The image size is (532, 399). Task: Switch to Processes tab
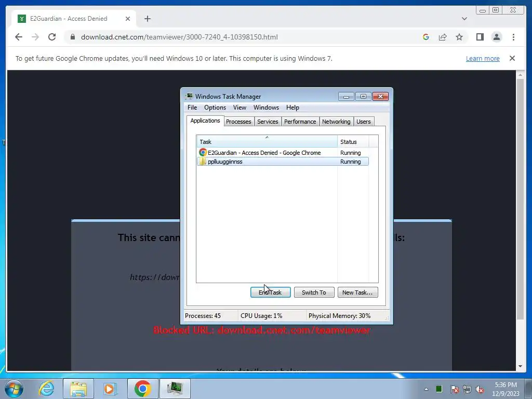click(238, 122)
